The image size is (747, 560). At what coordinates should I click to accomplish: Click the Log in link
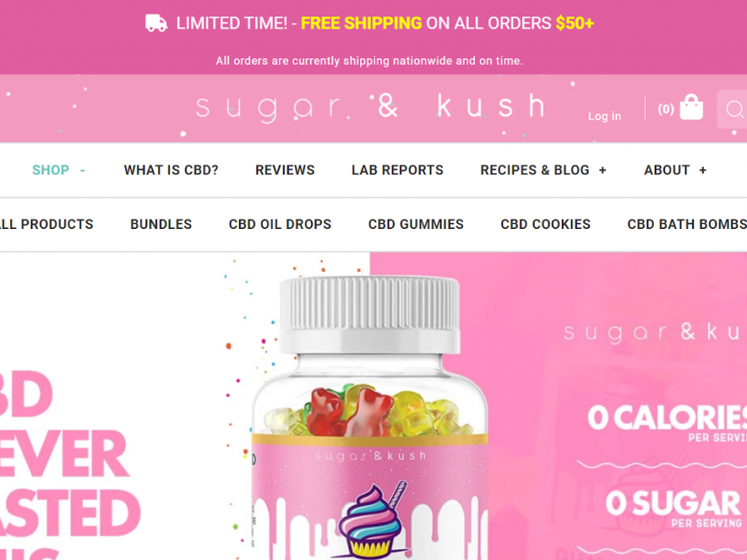604,116
